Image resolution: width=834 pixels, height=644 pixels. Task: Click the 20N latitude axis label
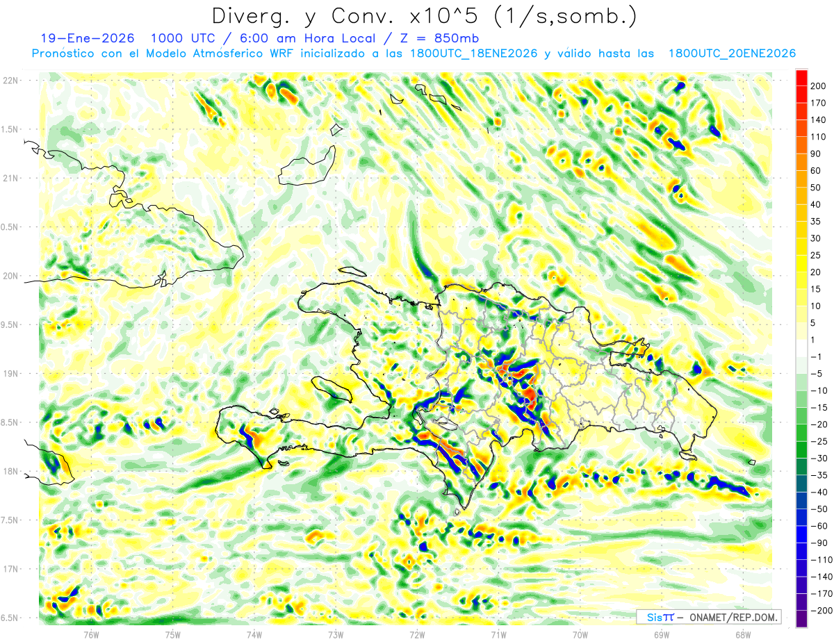point(10,276)
